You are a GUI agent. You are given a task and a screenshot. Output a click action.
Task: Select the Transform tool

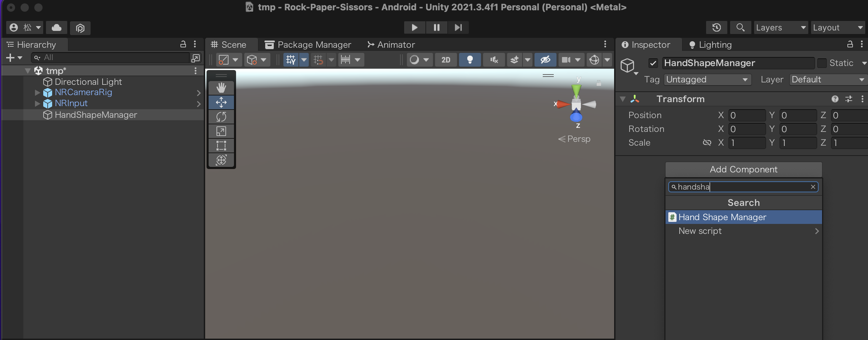pyautogui.click(x=221, y=160)
